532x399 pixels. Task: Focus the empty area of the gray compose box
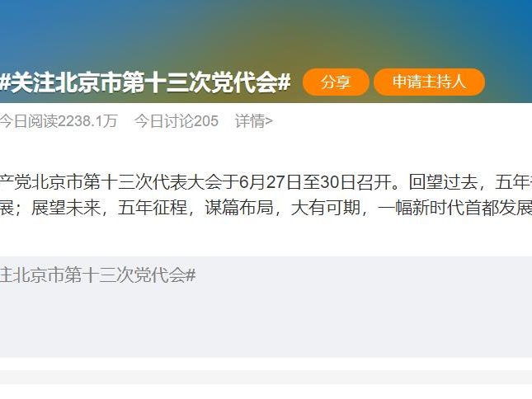tap(266, 322)
